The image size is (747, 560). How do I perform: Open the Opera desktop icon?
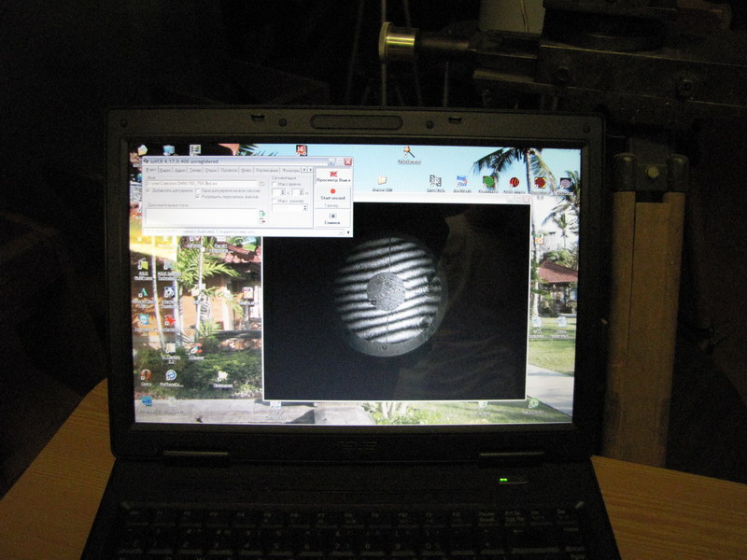[146, 377]
